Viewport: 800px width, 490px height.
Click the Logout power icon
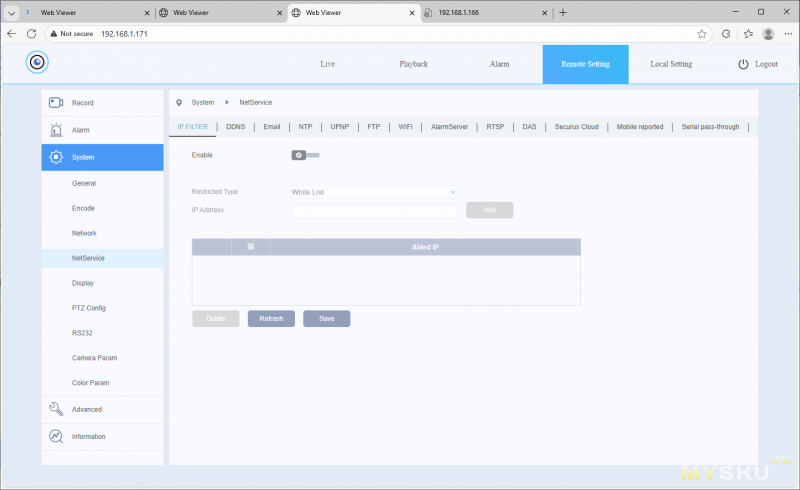coord(743,64)
